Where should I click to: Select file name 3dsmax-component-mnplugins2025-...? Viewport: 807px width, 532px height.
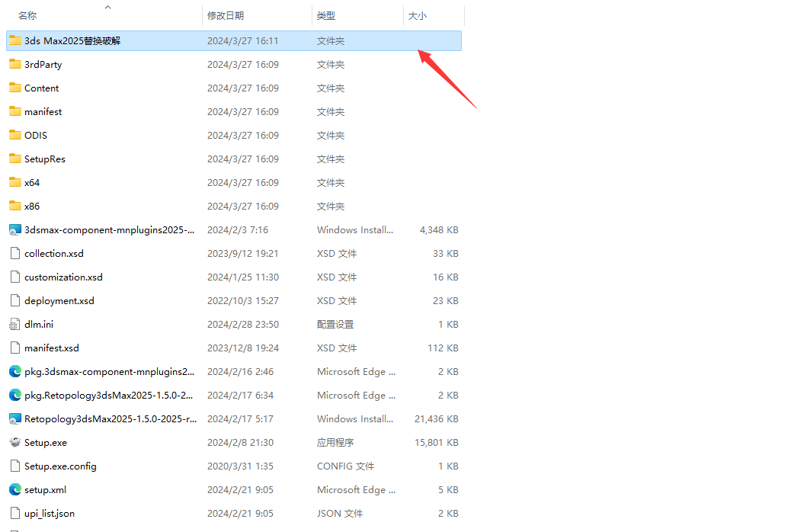click(x=110, y=230)
